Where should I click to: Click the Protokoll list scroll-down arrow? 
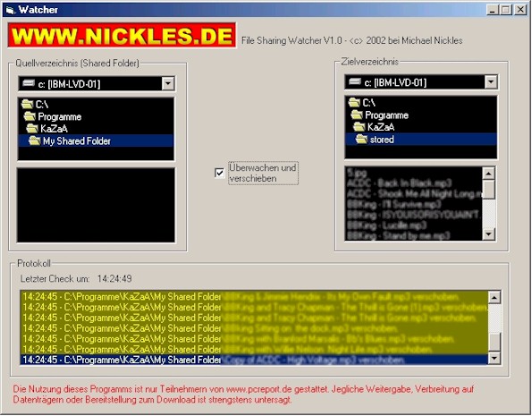click(x=494, y=358)
